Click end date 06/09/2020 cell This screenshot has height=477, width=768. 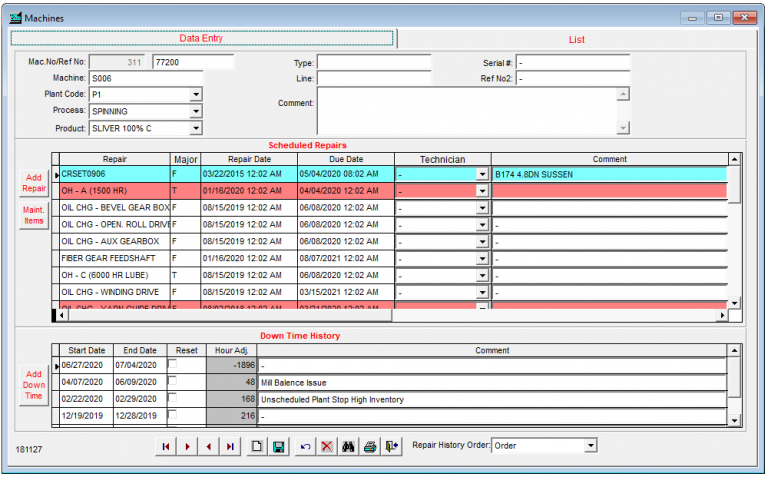140,382
